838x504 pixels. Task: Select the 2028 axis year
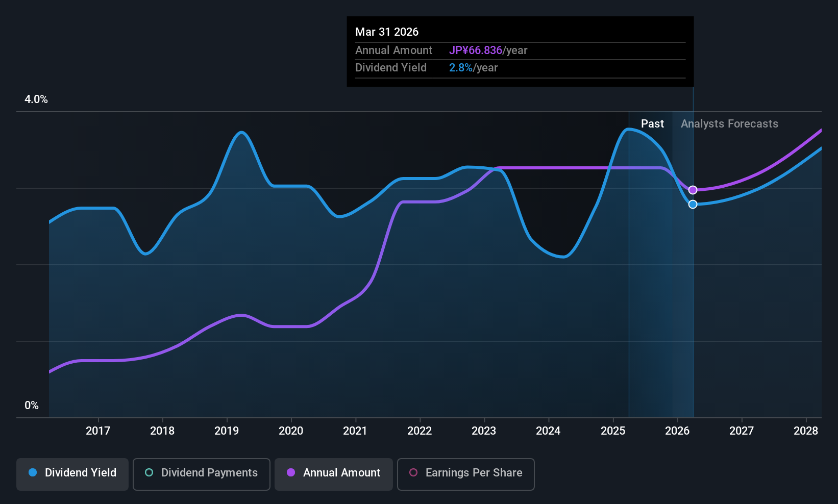click(806, 431)
